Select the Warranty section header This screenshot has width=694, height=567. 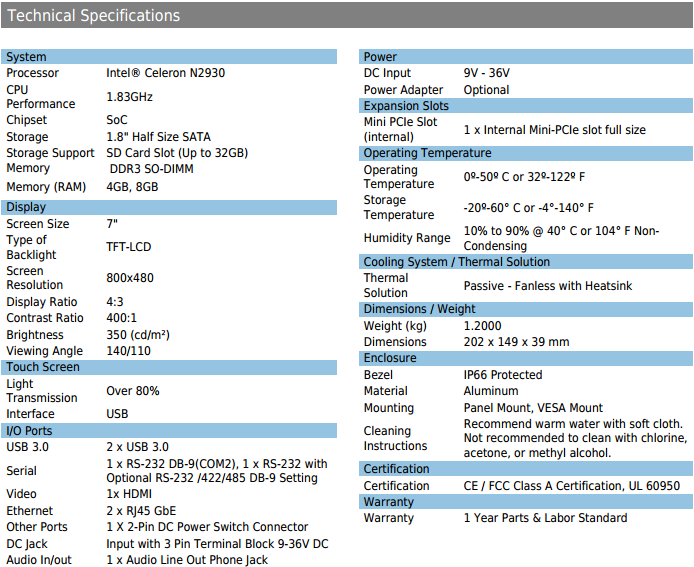(x=526, y=501)
